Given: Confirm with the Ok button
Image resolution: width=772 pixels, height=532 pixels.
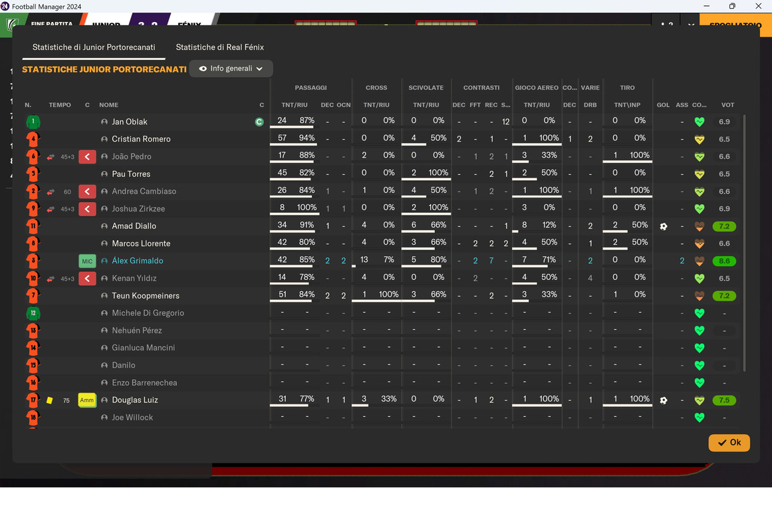Looking at the screenshot, I should point(729,443).
